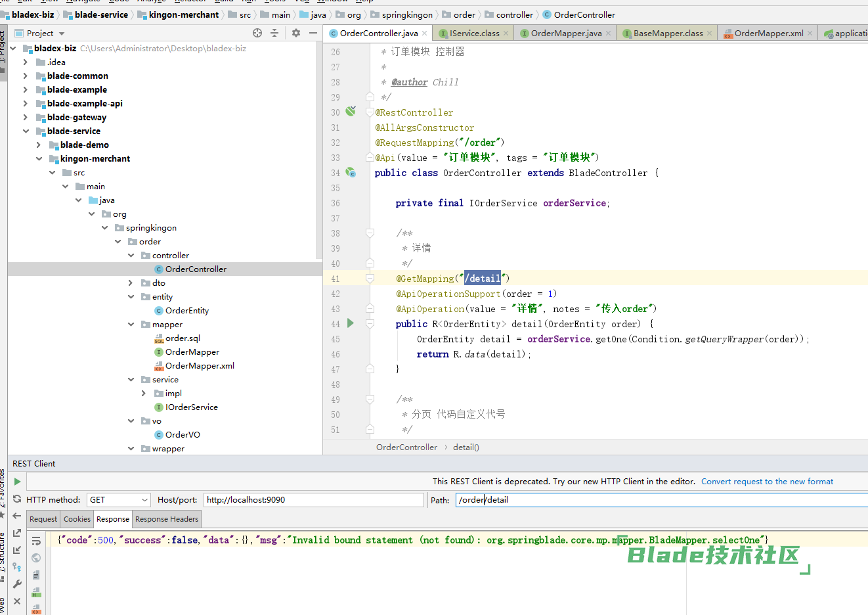Toggle soft-wrap icon in the Response pane

click(x=36, y=541)
